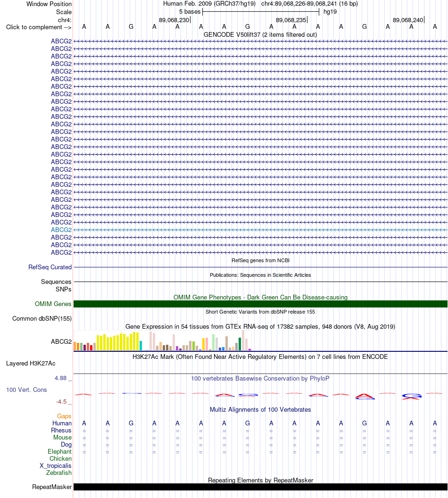Click the 'chr4:' ruler label
The height and width of the screenshot is (498, 448).
(x=65, y=20)
